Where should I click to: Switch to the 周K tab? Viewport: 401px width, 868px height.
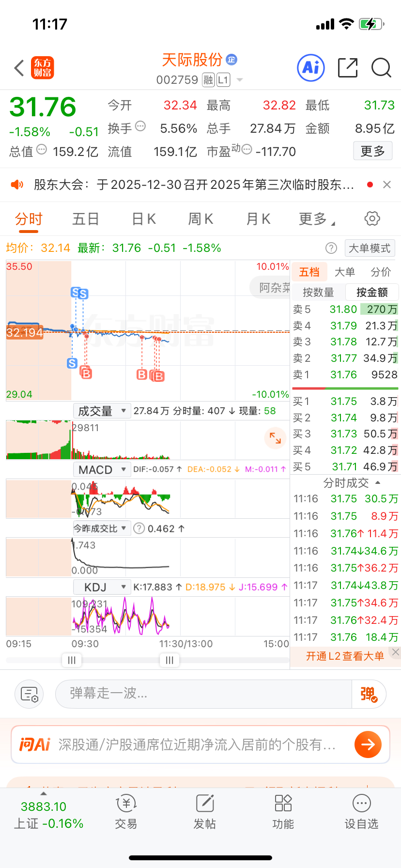[200, 219]
